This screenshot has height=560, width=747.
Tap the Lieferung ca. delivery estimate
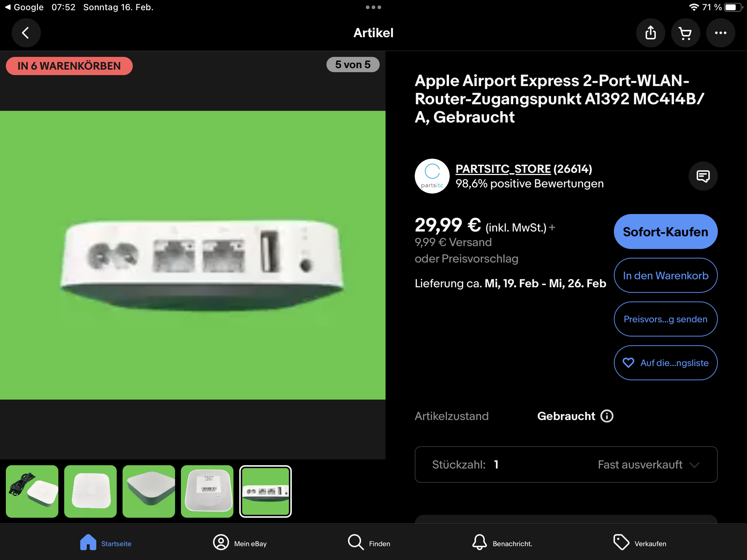(510, 283)
